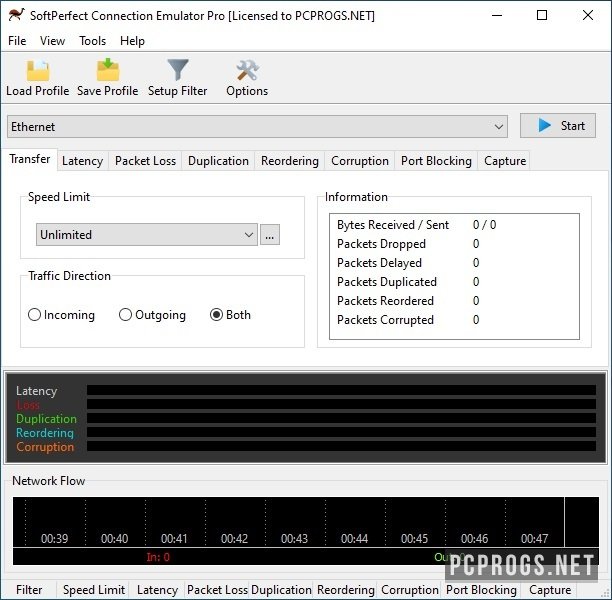
Task: Click the Save Profile icon
Action: (108, 69)
